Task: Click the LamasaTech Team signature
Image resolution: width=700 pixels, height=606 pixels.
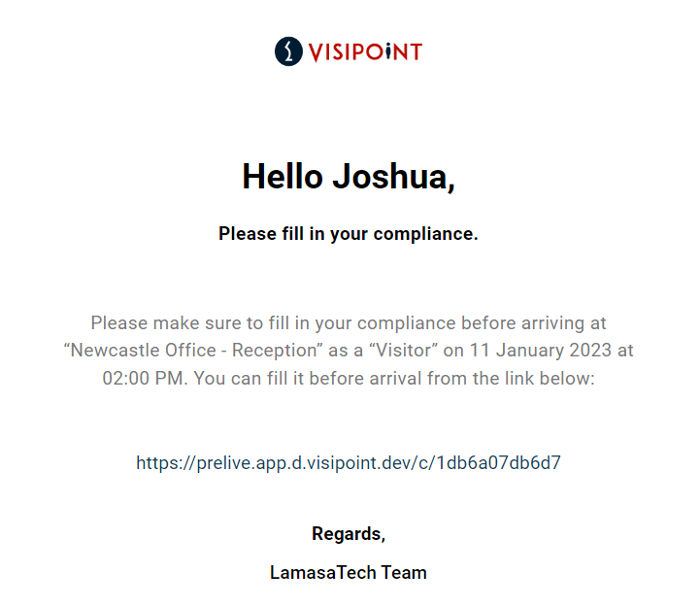Action: [349, 573]
